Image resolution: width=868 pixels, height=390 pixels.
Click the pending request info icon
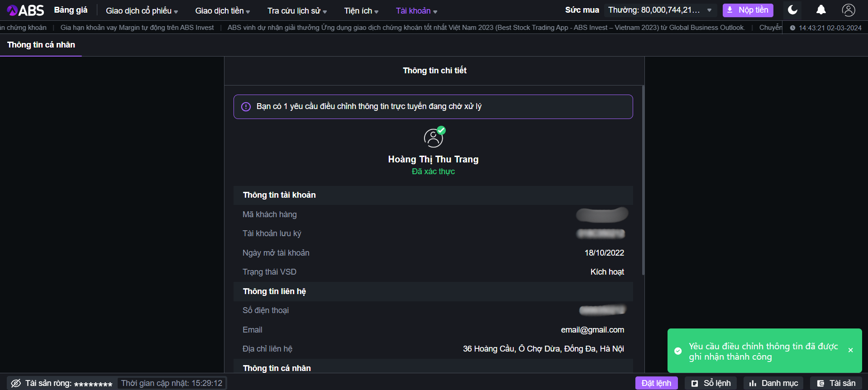coord(246,107)
